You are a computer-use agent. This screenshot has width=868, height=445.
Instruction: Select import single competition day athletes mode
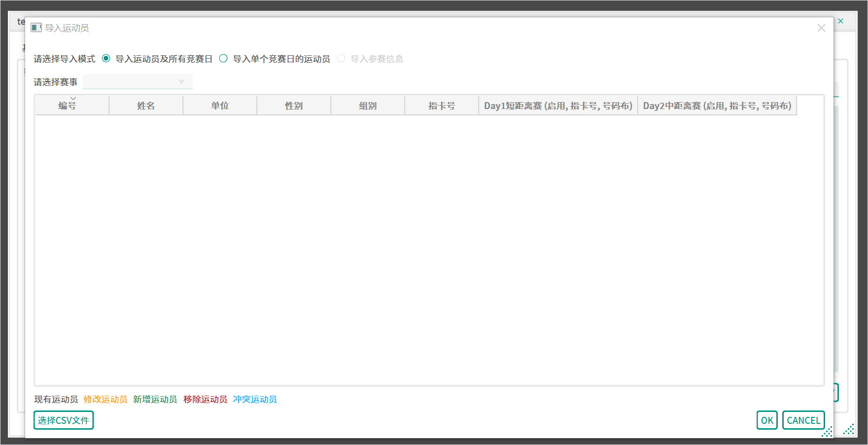(223, 59)
